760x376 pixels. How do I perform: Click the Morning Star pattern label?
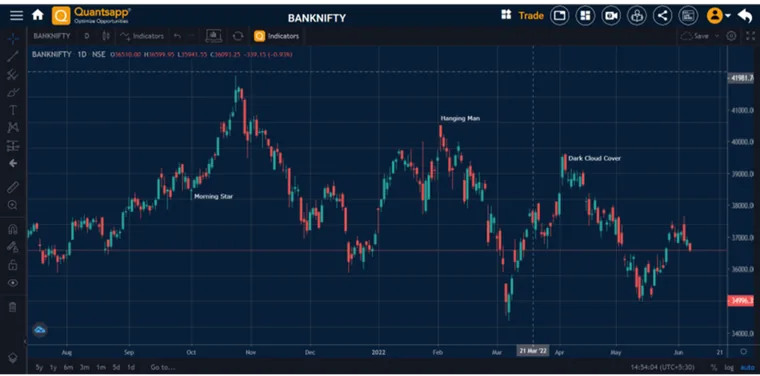(213, 197)
